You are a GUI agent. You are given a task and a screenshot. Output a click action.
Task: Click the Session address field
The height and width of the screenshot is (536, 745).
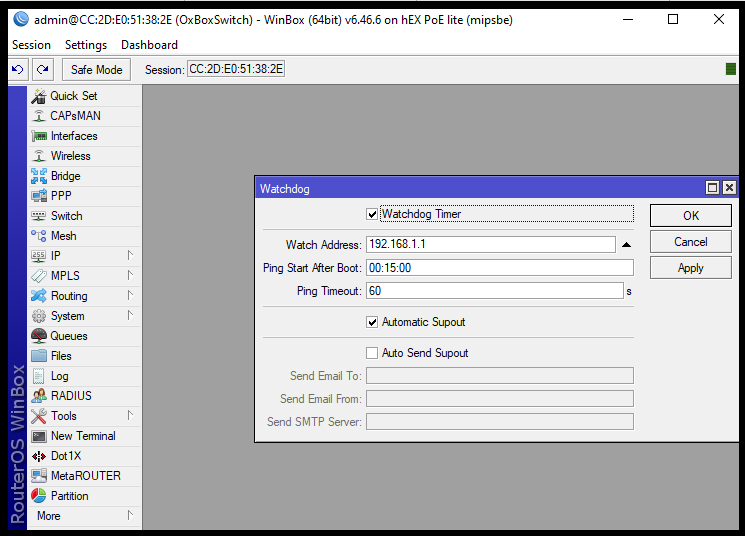coord(236,69)
